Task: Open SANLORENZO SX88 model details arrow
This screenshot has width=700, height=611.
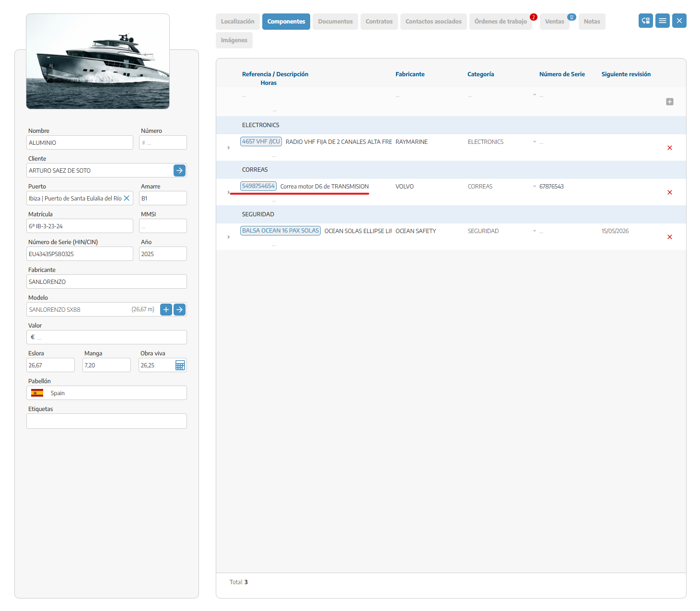Action: point(179,309)
